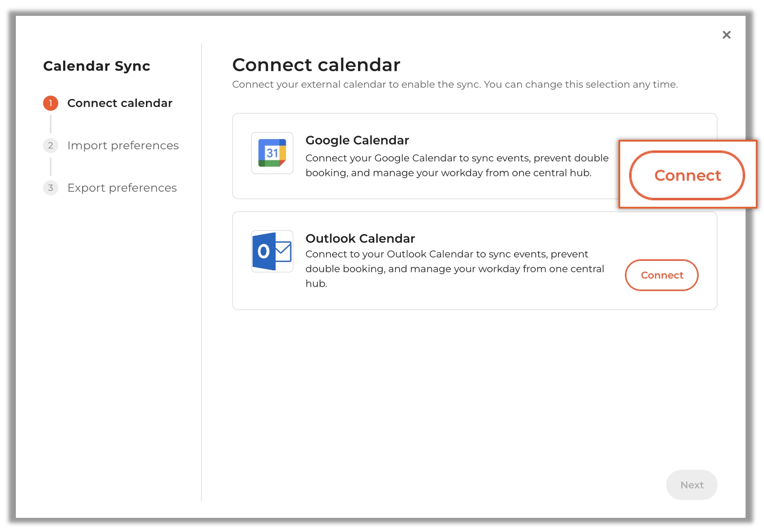This screenshot has height=532, width=764.
Task: Click the step 2 circle indicator
Action: click(51, 145)
